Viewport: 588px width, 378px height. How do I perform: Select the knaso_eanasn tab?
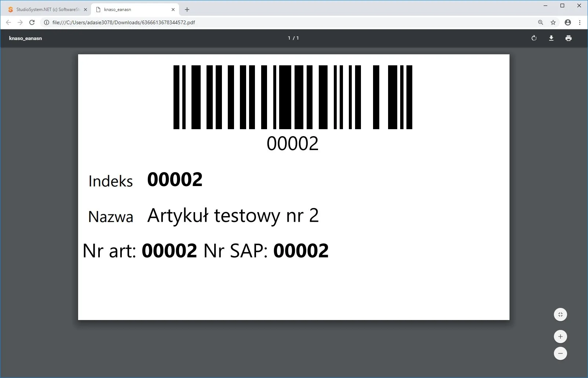135,10
